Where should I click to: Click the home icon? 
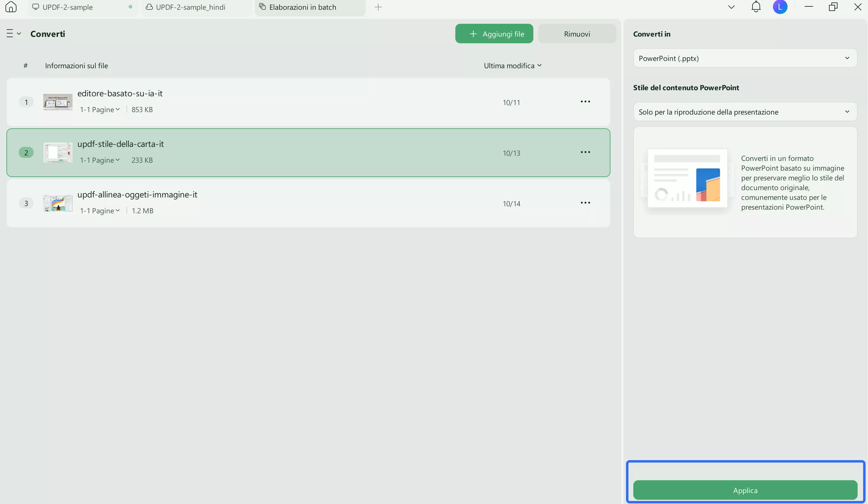coord(11,7)
